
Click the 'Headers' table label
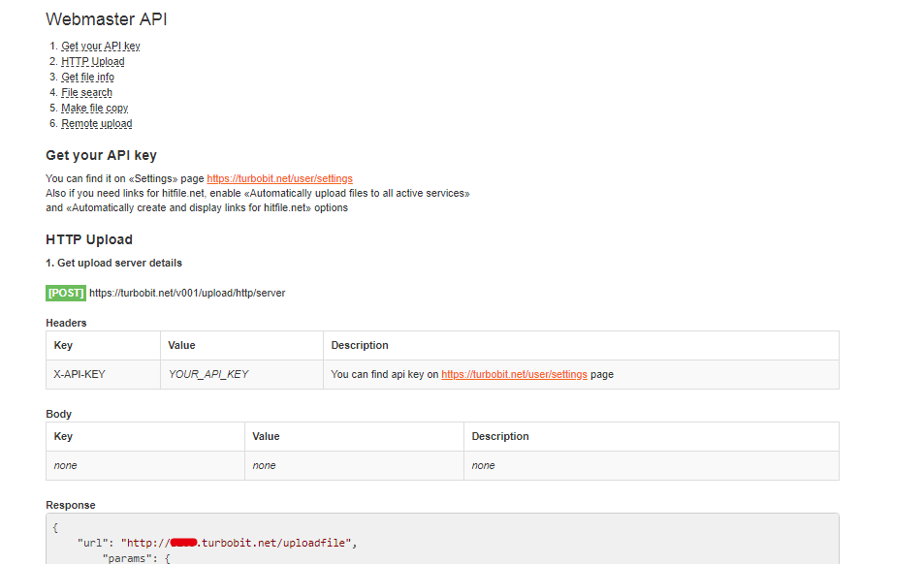point(66,324)
